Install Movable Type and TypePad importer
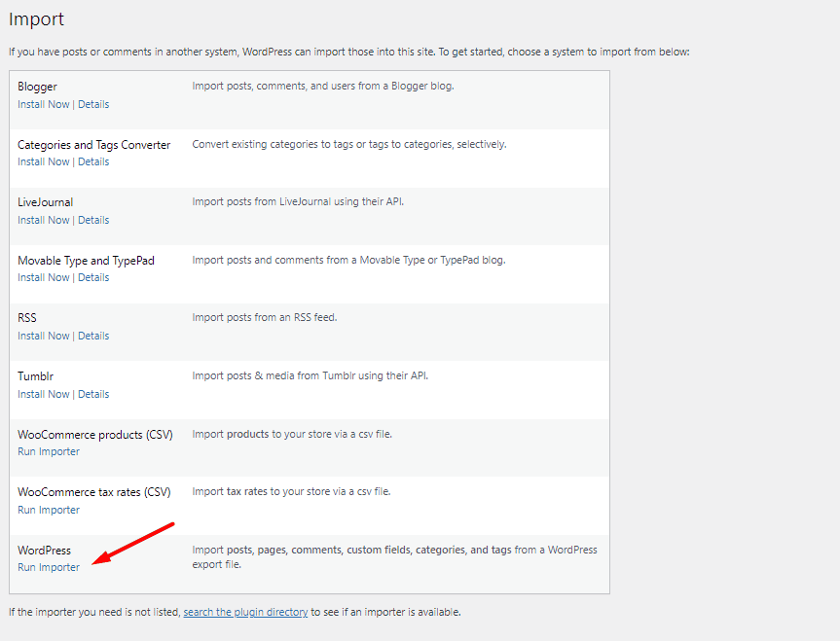 tap(43, 277)
